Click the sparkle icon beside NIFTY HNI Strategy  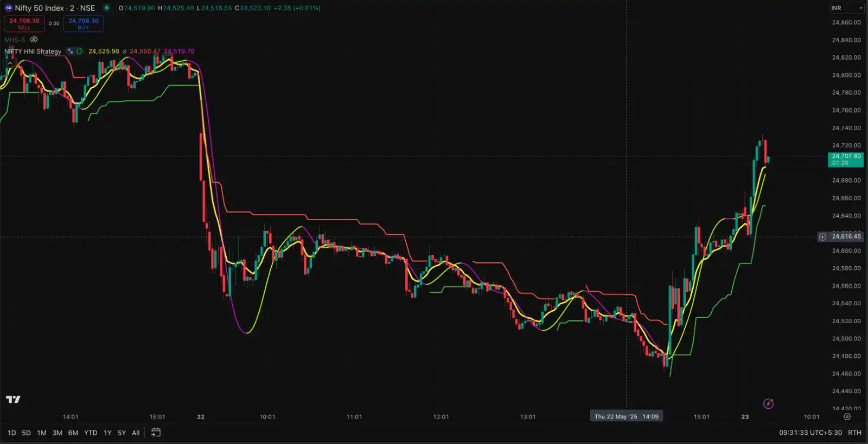point(70,52)
